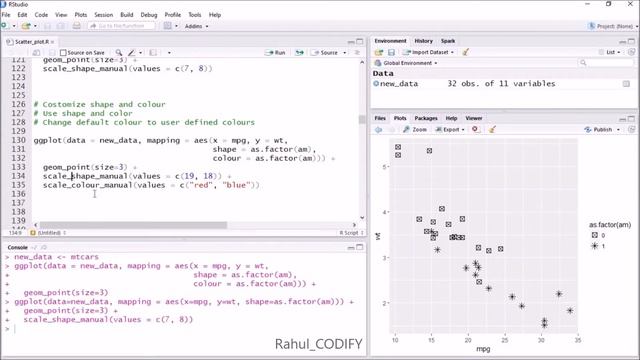Viewport: 640px width, 360px height.
Task: Open the Project (None) dropdown
Action: click(613, 26)
